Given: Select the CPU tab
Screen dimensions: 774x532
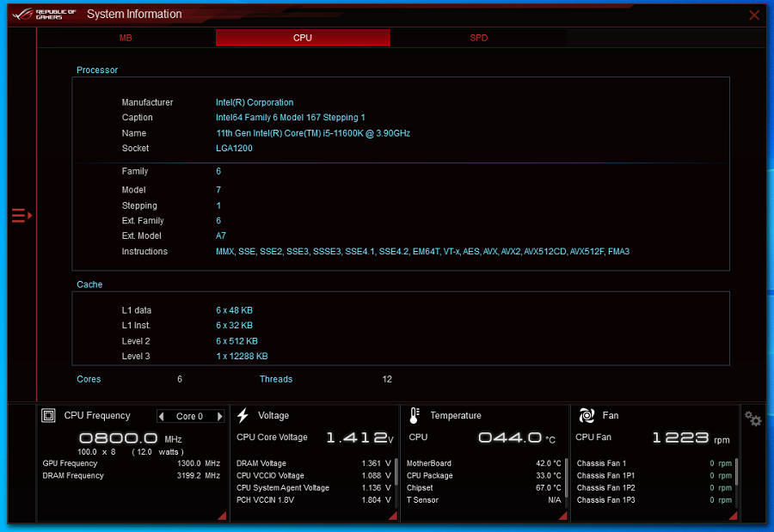Looking at the screenshot, I should coord(303,38).
